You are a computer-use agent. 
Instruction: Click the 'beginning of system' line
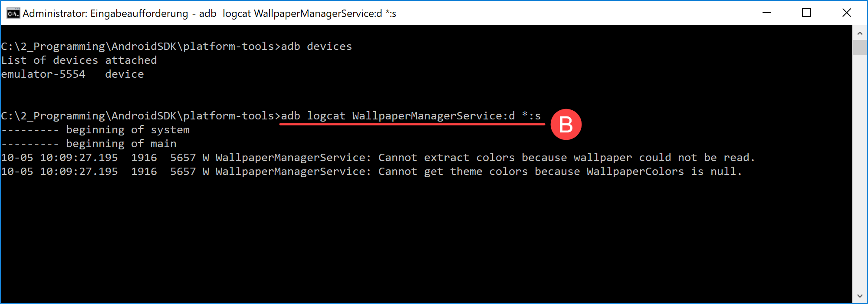(x=95, y=130)
